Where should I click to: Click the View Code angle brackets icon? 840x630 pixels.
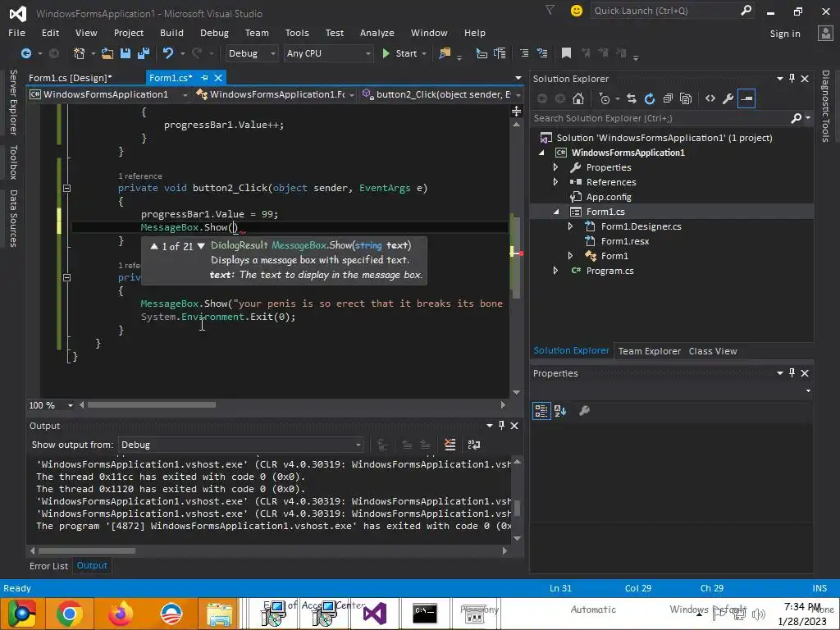tap(710, 98)
